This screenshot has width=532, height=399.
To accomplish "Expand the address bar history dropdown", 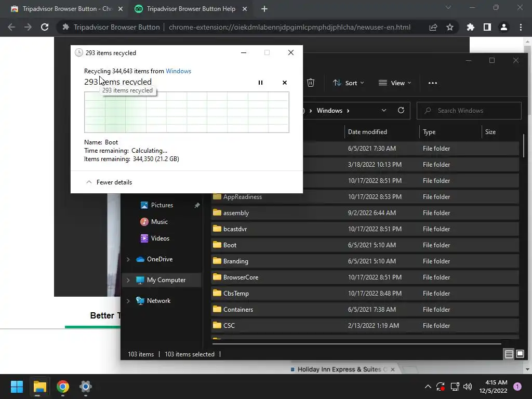I will [384, 110].
